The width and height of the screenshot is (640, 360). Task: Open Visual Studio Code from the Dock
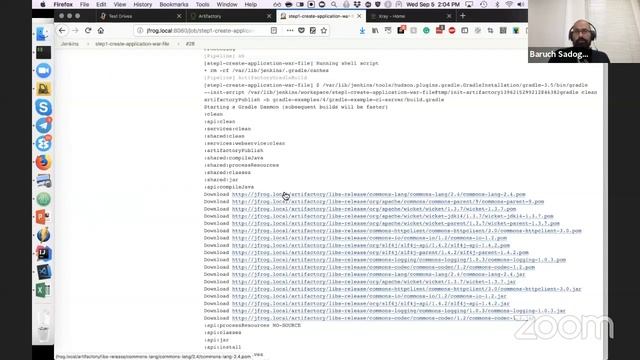pos(43,272)
